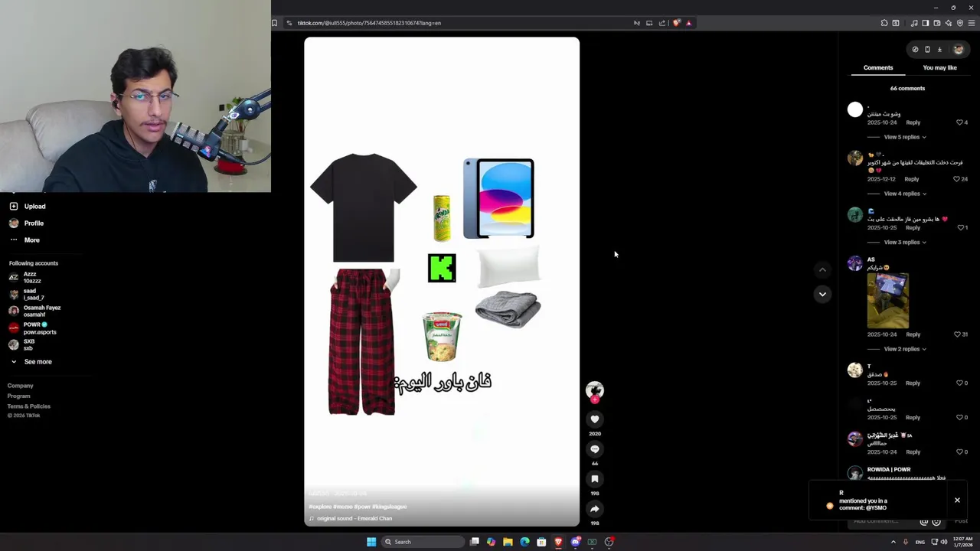The image size is (980, 551).
Task: Open Microsoft Edge from the taskbar
Action: [524, 542]
